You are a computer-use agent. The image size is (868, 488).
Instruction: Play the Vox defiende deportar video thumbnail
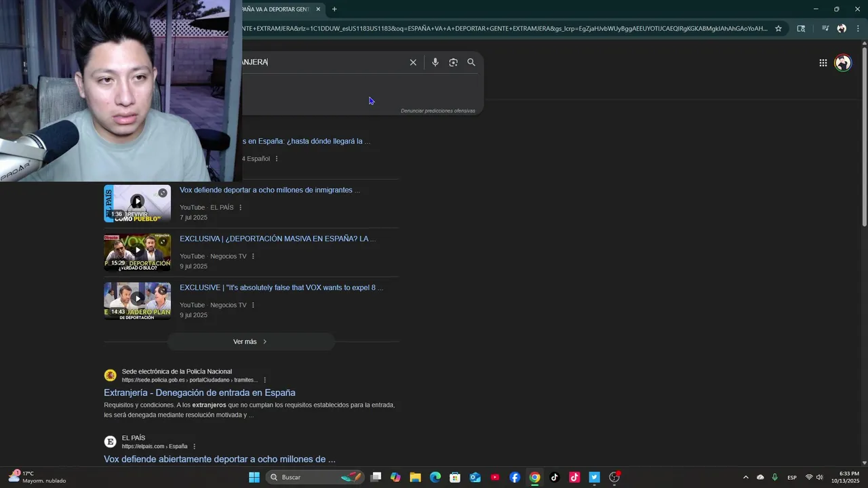(137, 203)
